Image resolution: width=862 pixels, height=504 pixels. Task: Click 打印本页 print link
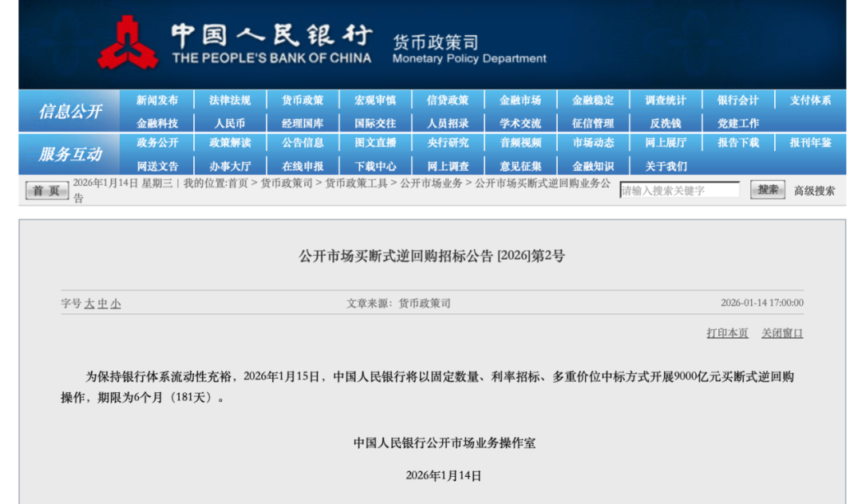pos(727,333)
